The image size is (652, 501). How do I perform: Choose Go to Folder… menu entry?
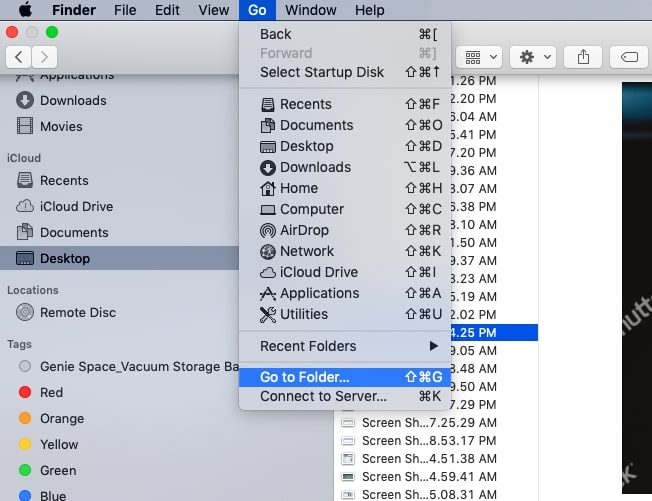pyautogui.click(x=345, y=377)
